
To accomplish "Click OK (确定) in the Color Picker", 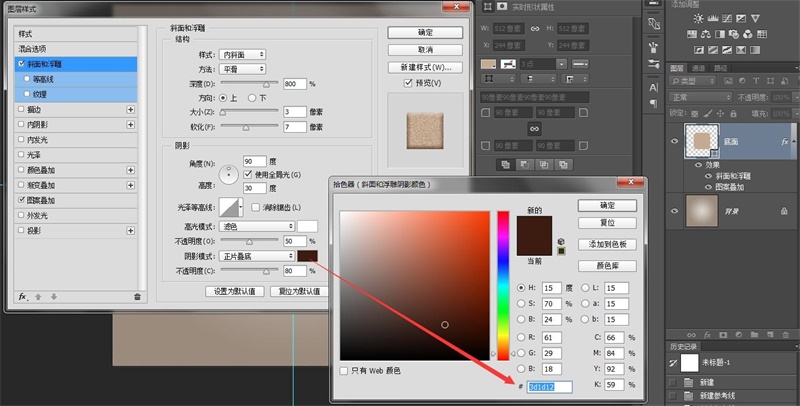I will [x=607, y=206].
